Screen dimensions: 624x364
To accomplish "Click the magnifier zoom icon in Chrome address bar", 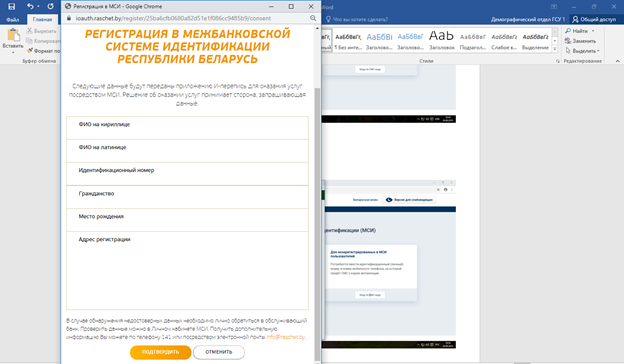I will 313,18.
